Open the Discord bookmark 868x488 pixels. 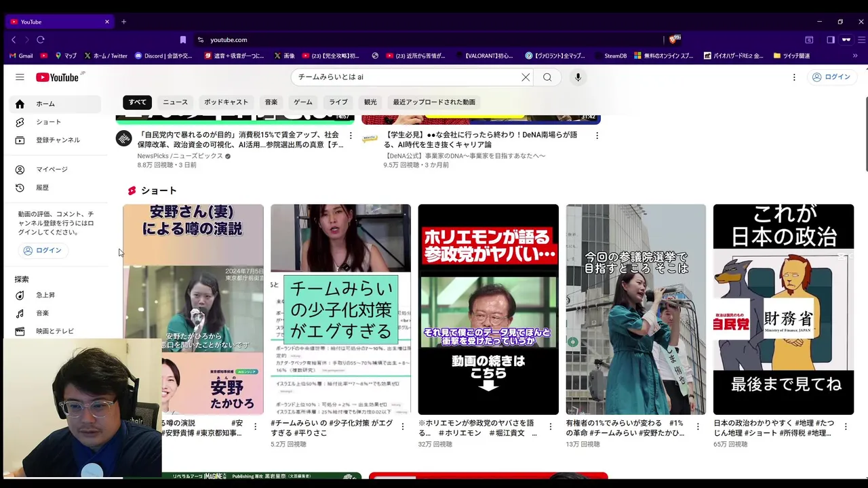tap(163, 56)
